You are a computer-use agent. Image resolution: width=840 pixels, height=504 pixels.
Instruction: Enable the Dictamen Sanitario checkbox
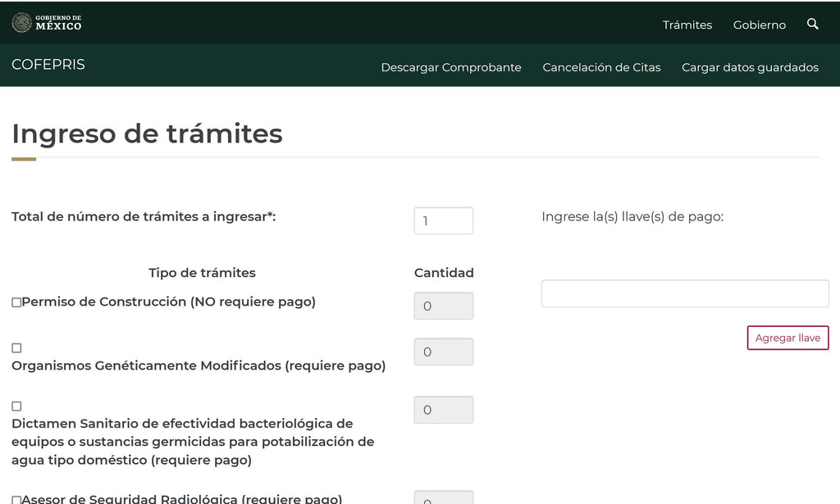pyautogui.click(x=16, y=406)
